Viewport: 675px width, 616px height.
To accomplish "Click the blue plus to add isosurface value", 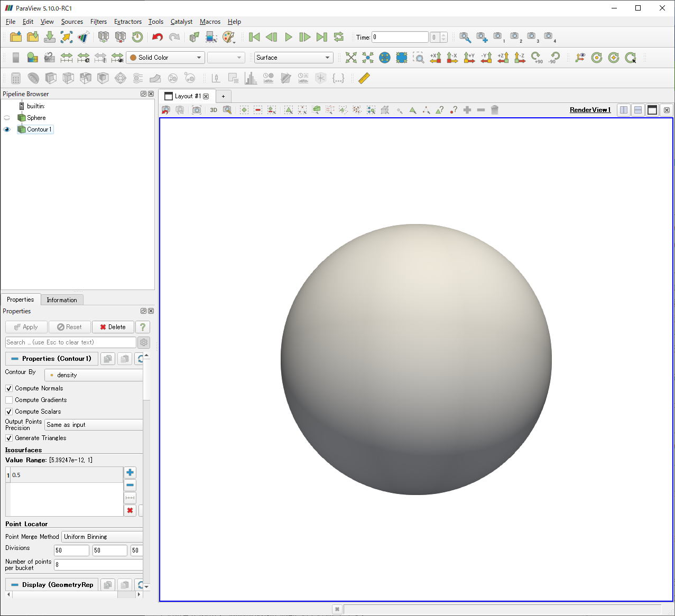I will [x=130, y=473].
